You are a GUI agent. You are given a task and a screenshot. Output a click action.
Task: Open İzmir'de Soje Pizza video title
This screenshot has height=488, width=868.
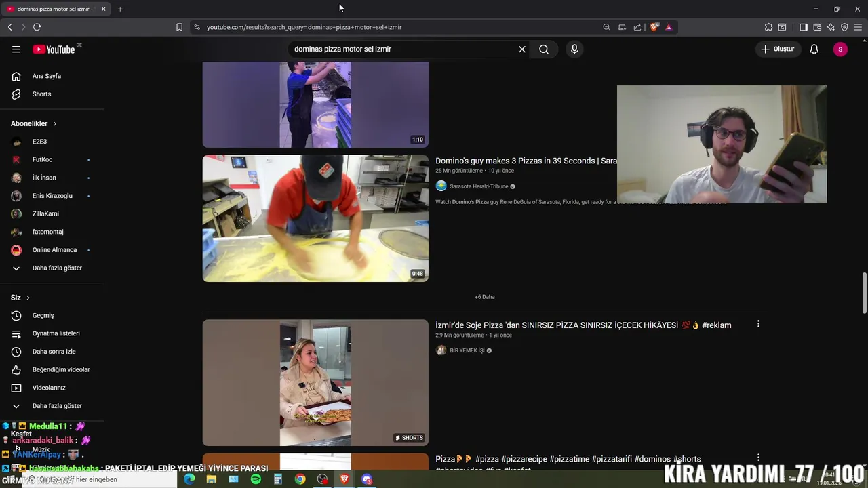click(x=583, y=325)
